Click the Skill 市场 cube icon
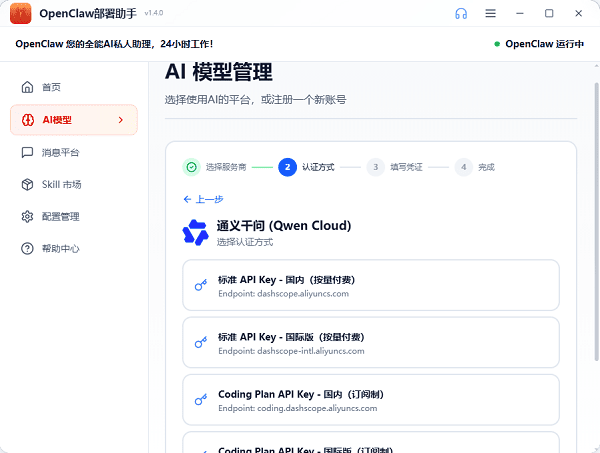 [x=27, y=184]
